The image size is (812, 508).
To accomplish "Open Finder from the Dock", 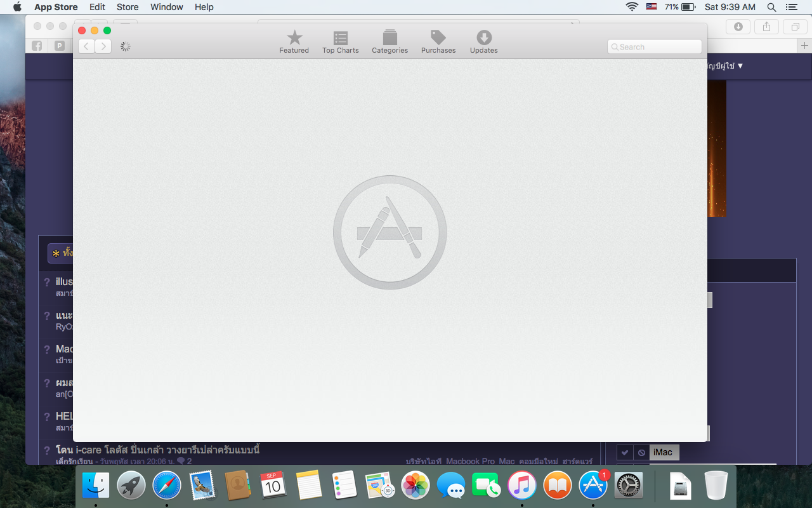I will [x=96, y=486].
